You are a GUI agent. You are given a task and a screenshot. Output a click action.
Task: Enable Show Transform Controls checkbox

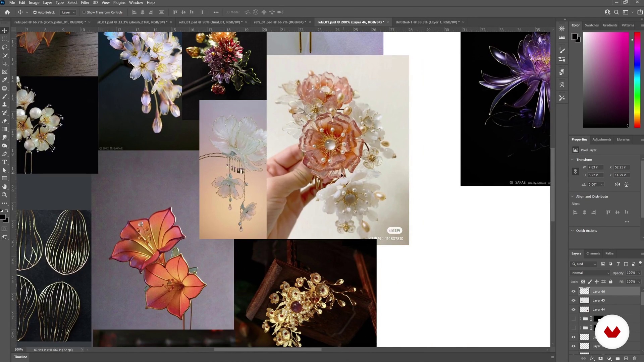(84, 12)
